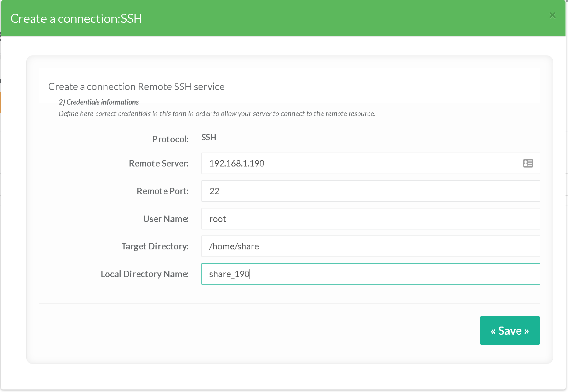Close the Create a connection dialog
Viewport: 568px width, 392px height.
click(x=552, y=15)
